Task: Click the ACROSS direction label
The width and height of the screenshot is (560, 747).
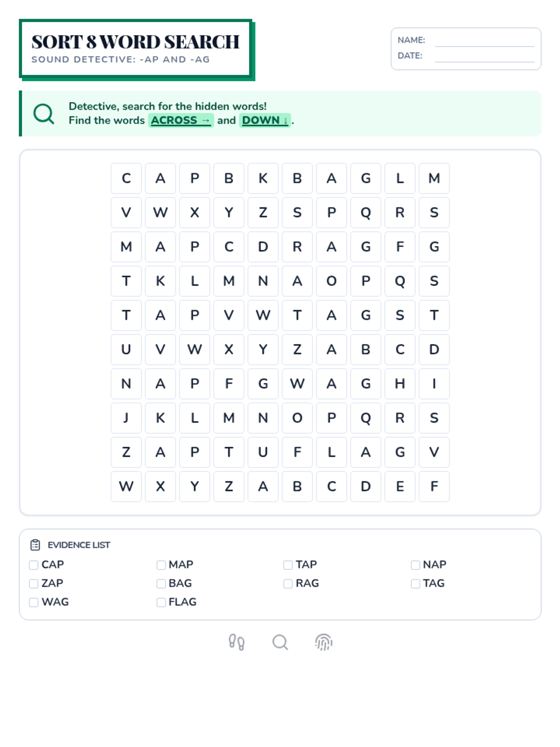Action: [181, 120]
